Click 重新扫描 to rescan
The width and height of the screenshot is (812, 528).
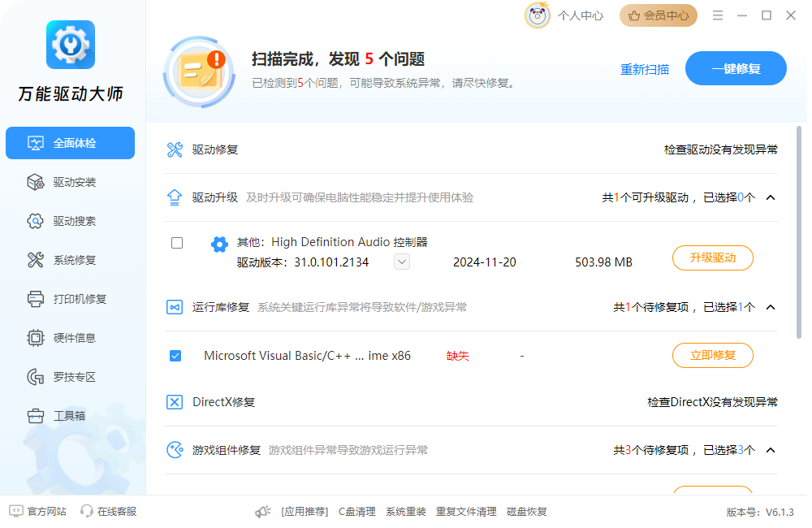click(x=645, y=69)
